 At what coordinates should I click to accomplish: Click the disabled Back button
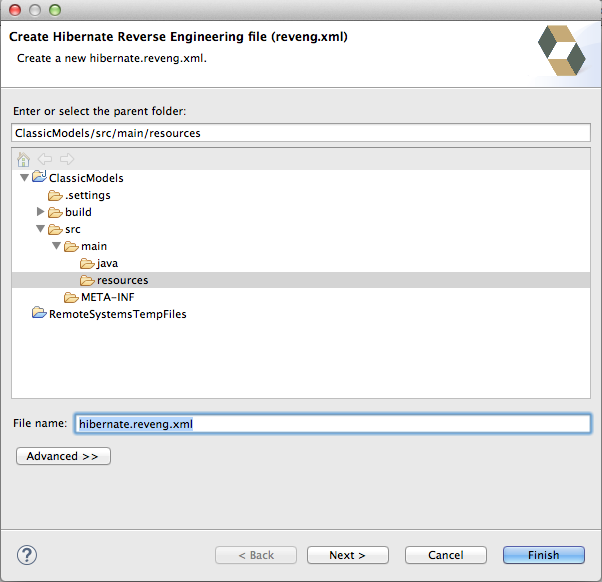pyautogui.click(x=256, y=555)
